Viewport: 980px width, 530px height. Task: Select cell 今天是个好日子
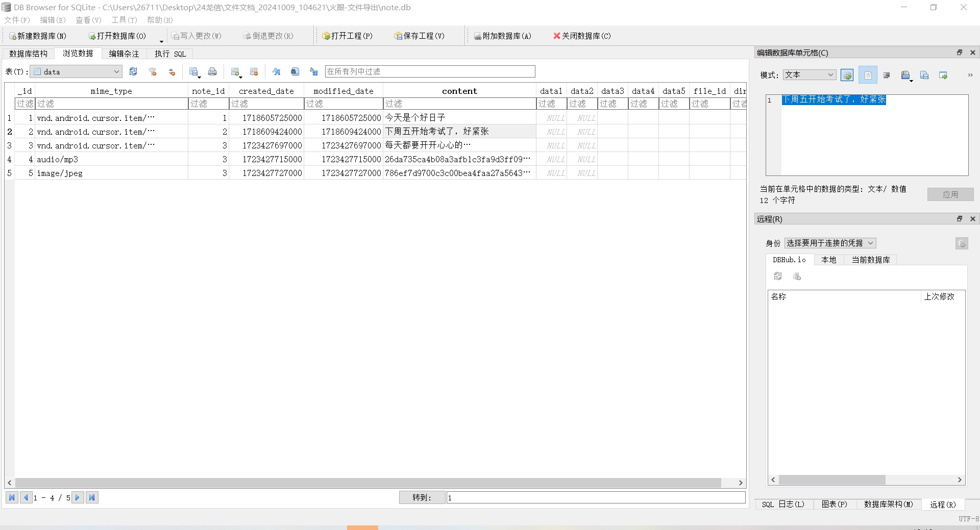tap(459, 118)
